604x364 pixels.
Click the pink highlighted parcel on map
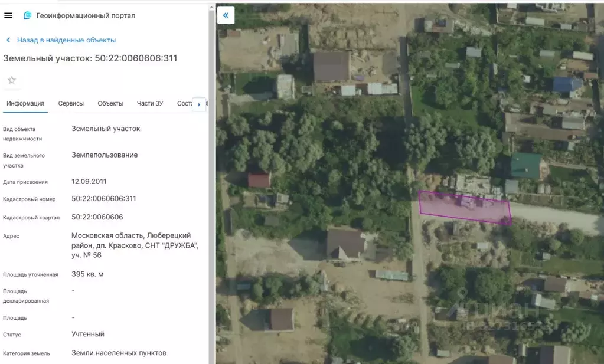[464, 207]
